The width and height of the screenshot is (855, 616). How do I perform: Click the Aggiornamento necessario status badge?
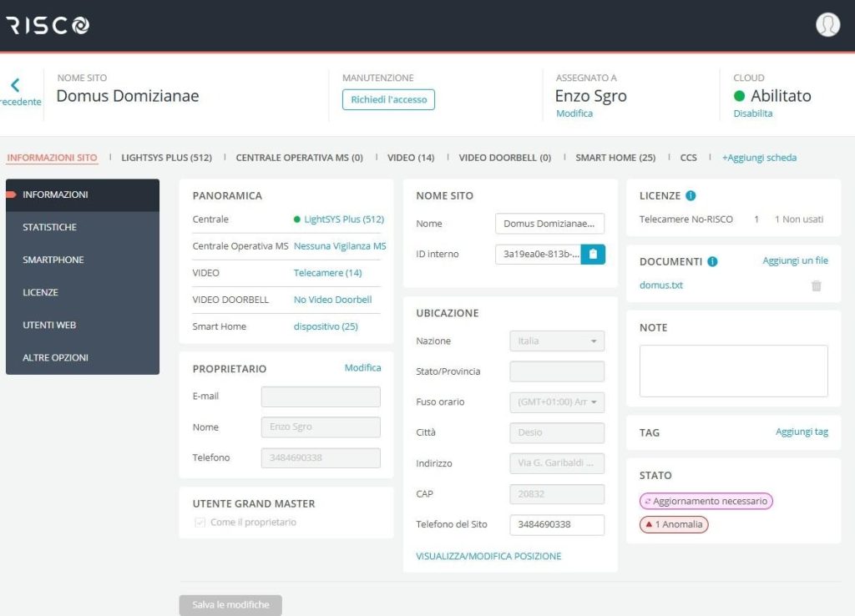point(706,502)
